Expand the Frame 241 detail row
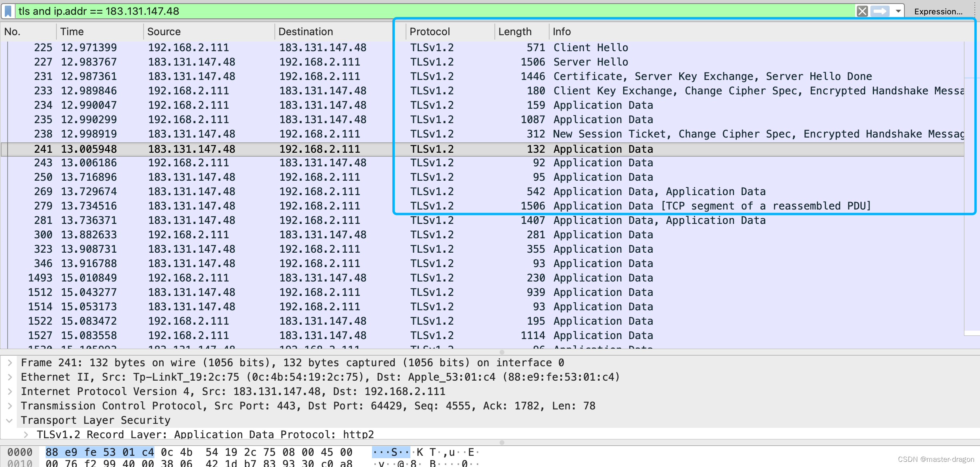This screenshot has height=467, width=980. point(10,363)
